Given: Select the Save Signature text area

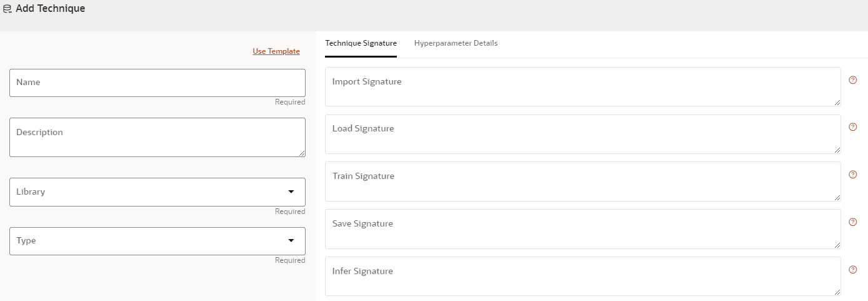Looking at the screenshot, I should 582,228.
